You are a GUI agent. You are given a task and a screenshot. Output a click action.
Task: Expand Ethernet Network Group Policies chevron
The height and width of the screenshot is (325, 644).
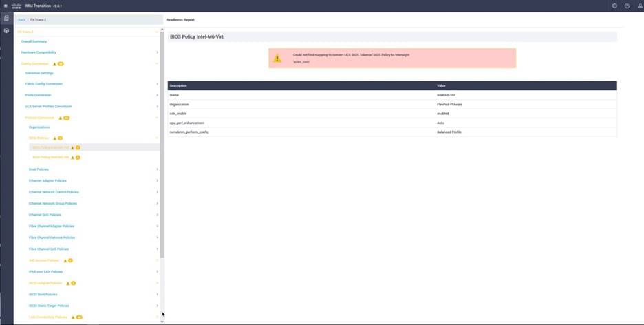[x=158, y=203]
